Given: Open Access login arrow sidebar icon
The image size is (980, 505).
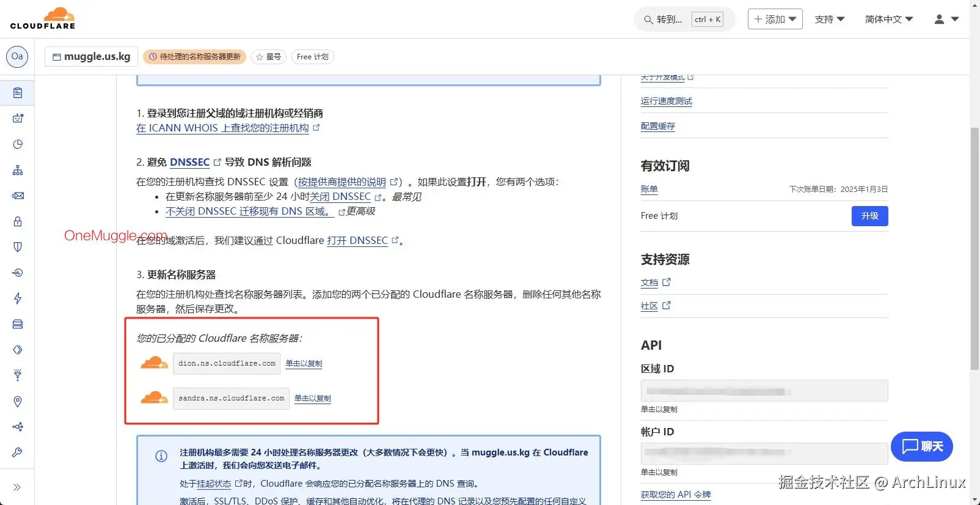Looking at the screenshot, I should click(x=18, y=273).
